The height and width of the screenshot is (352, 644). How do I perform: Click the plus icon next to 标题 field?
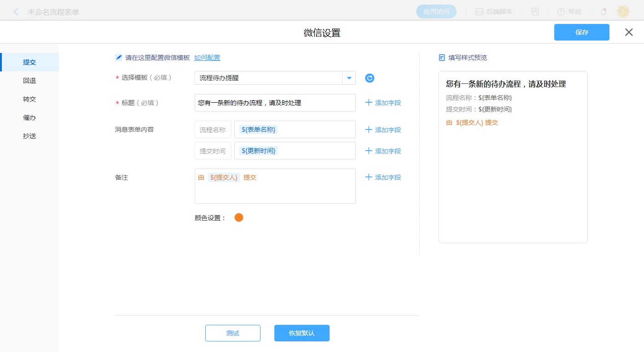[x=369, y=103]
